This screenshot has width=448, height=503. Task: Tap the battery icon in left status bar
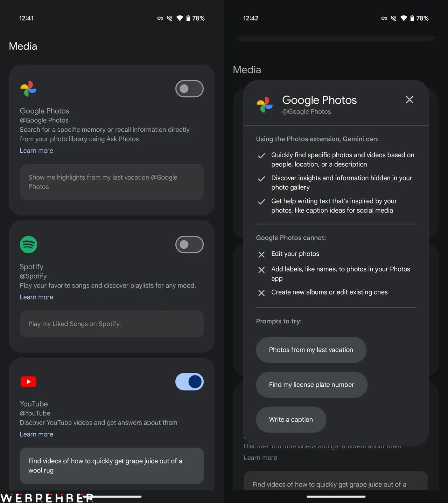[188, 18]
